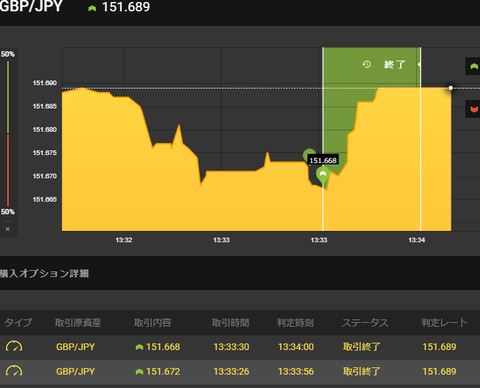Click the green arrow beside header price 151.689
This screenshot has height=388, width=480.
pyautogui.click(x=92, y=8)
